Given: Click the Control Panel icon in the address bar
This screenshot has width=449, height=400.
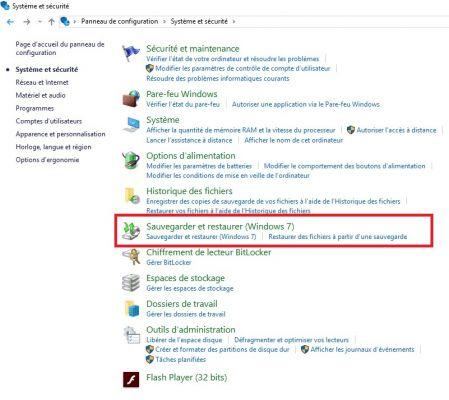Looking at the screenshot, I should pyautogui.click(x=65, y=22).
